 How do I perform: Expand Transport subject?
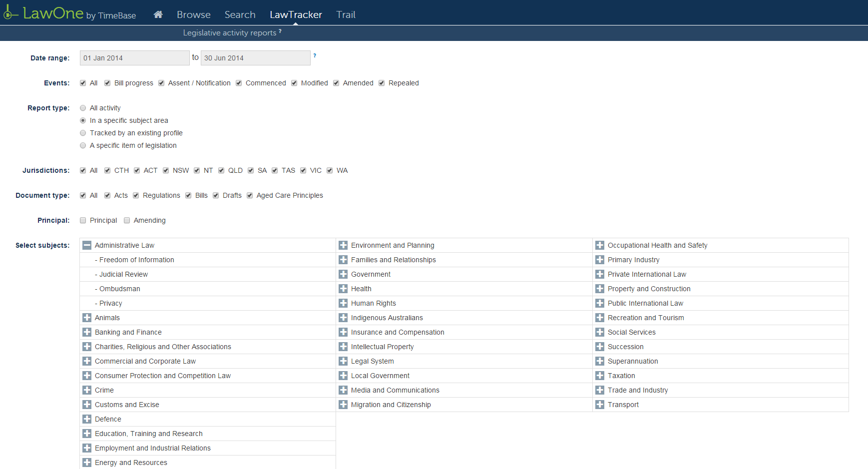600,405
